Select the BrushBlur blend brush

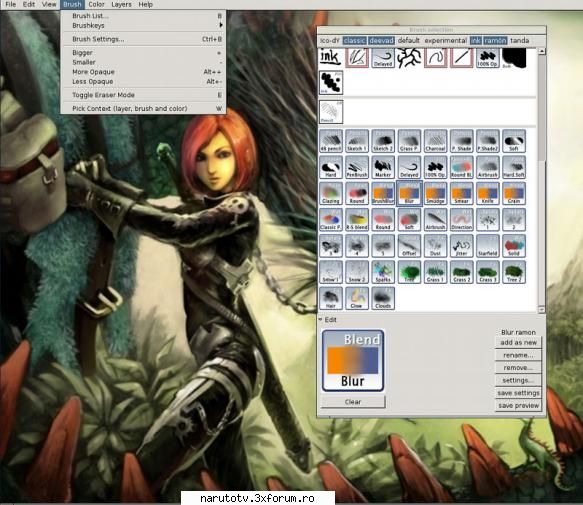383,193
